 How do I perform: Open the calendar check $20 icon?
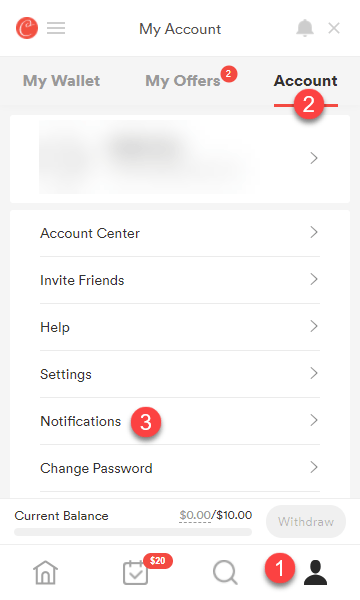tap(135, 573)
